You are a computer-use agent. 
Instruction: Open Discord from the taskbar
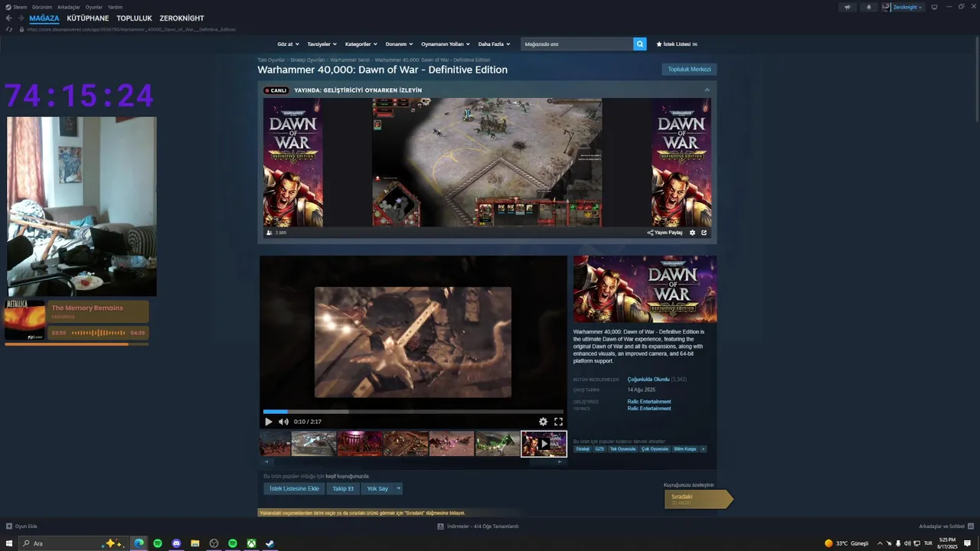(x=176, y=543)
